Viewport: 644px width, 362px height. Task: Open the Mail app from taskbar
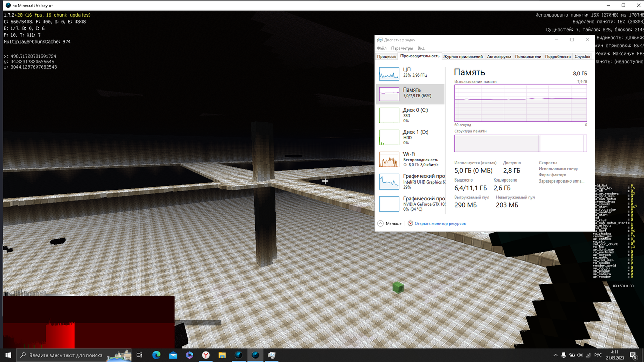tap(173, 355)
